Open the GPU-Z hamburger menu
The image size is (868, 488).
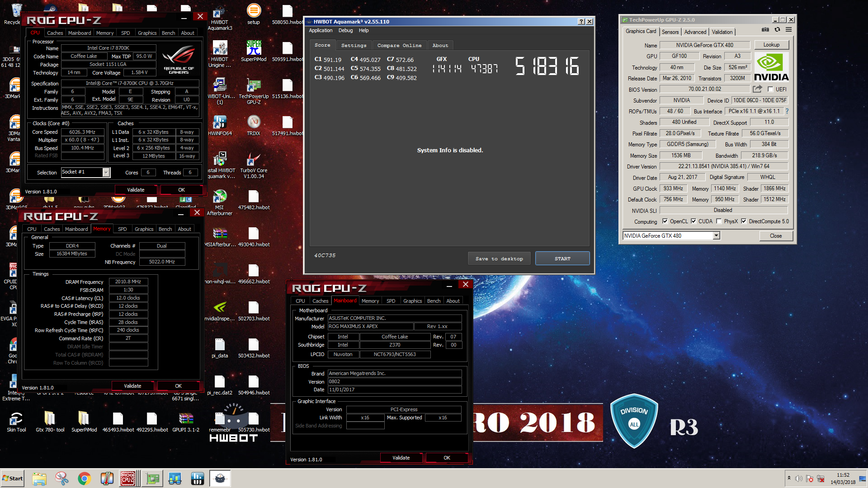tap(788, 30)
